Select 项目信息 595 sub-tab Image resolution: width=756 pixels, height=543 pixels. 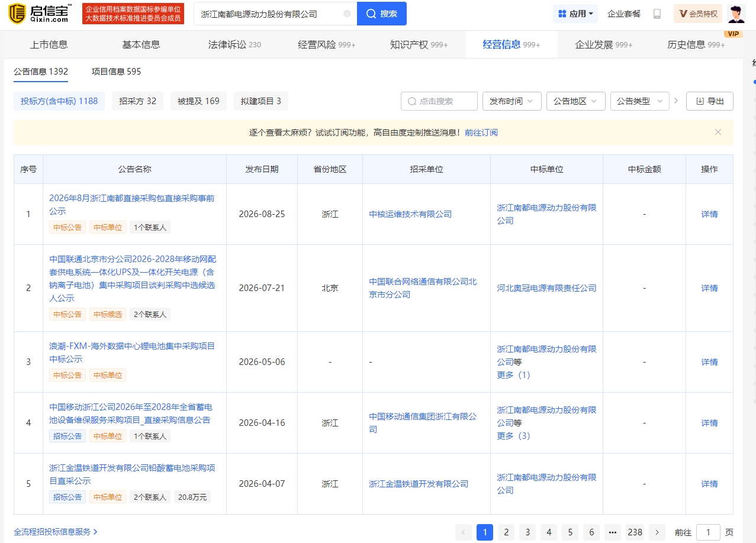116,72
